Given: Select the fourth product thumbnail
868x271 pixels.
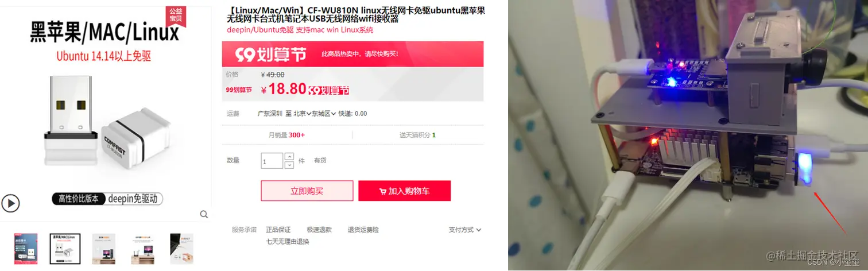Looking at the screenshot, I should click(x=142, y=249).
